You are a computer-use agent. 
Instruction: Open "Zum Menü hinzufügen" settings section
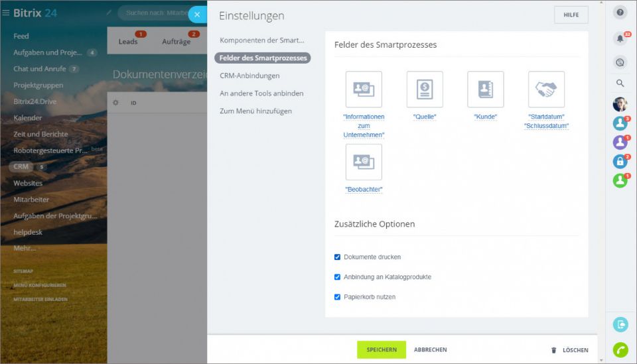tap(255, 111)
